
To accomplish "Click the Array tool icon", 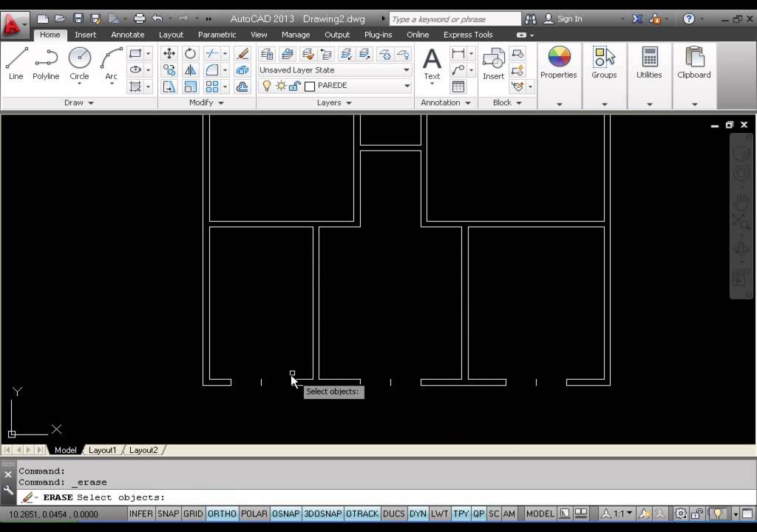I will pyautogui.click(x=212, y=86).
